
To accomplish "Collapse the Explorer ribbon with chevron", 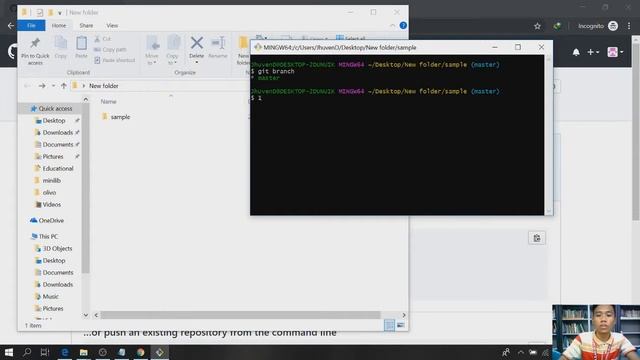I will 392,26.
